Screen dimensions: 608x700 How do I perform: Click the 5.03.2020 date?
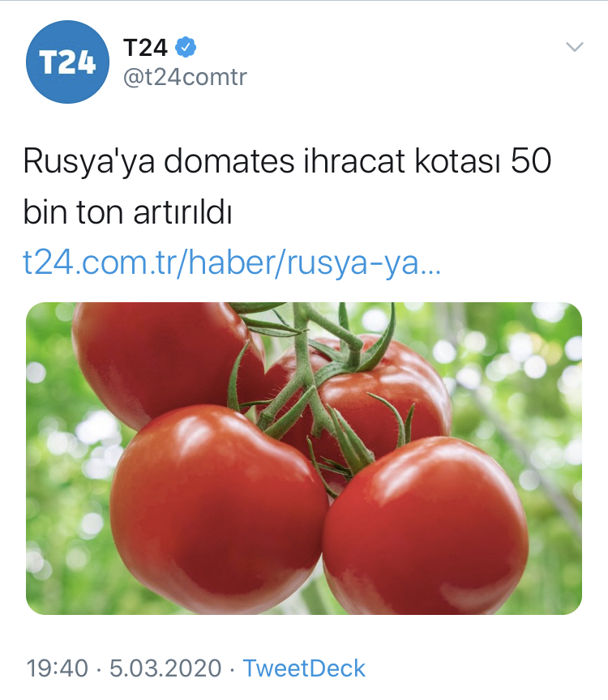click(165, 668)
